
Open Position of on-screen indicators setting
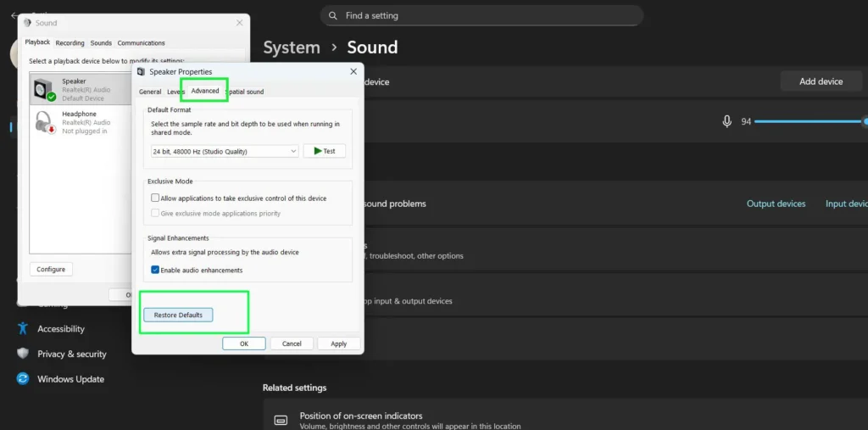tap(565, 420)
